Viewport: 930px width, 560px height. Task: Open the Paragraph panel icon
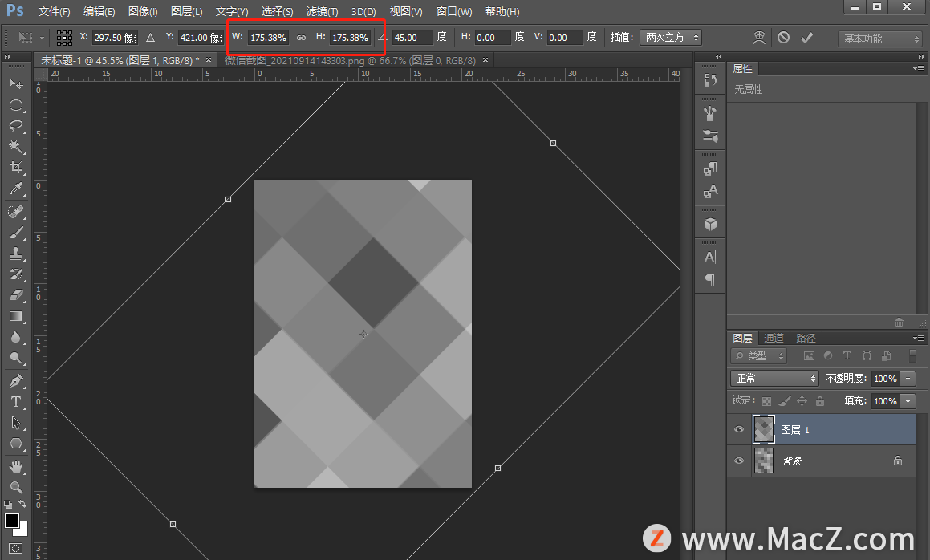(x=710, y=279)
